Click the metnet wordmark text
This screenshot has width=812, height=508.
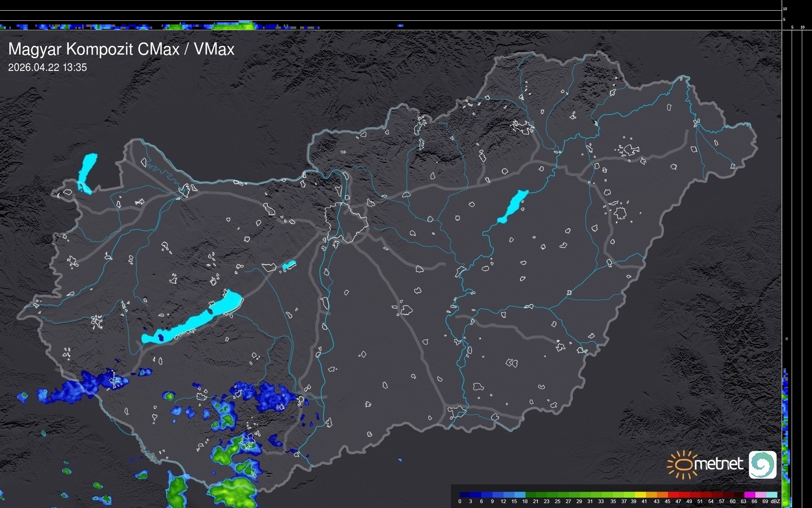(x=719, y=464)
